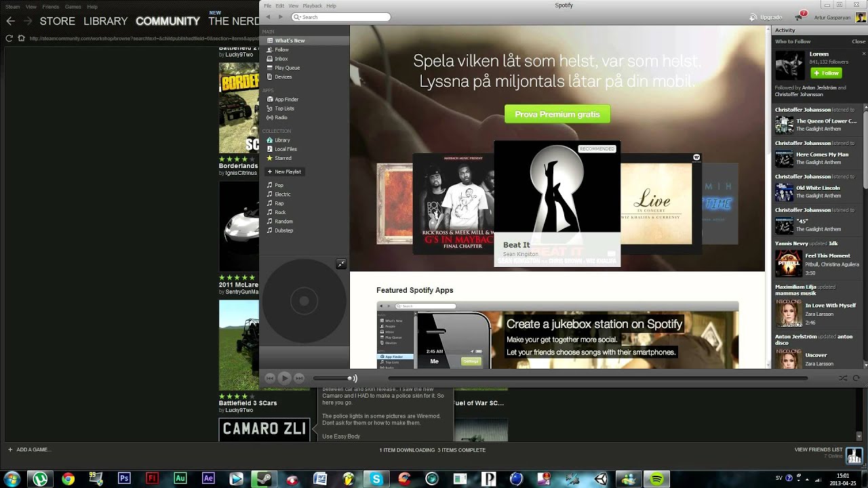
Task: Open Spotify's View menu
Action: 294,5
